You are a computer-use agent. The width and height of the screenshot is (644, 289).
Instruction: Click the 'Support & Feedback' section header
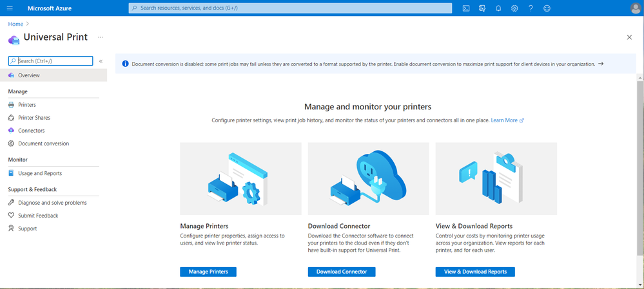[x=32, y=189]
